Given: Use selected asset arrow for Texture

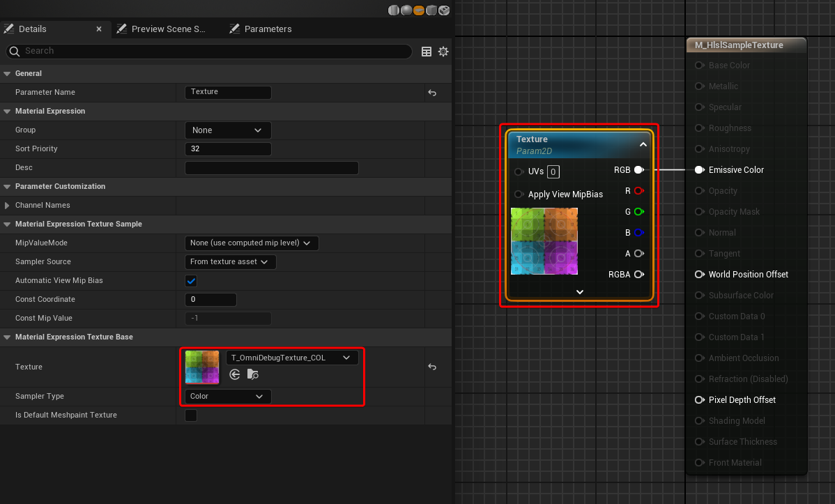Looking at the screenshot, I should (x=235, y=374).
